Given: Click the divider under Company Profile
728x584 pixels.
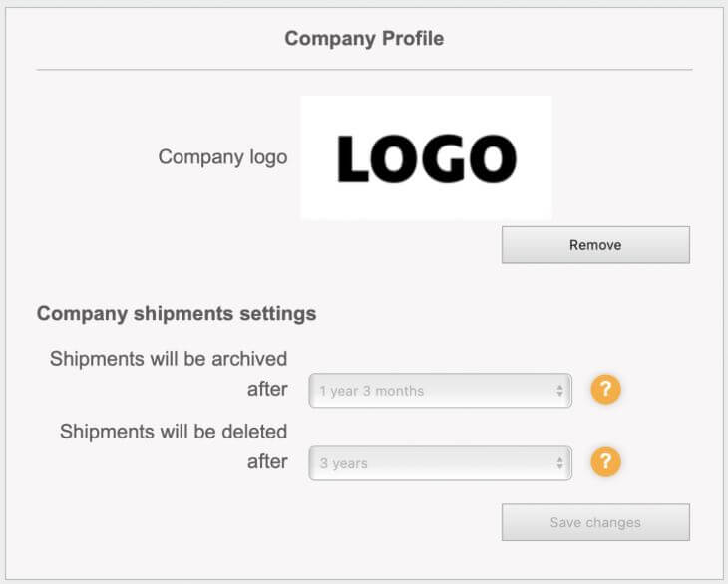Looking at the screenshot, I should coord(364,70).
